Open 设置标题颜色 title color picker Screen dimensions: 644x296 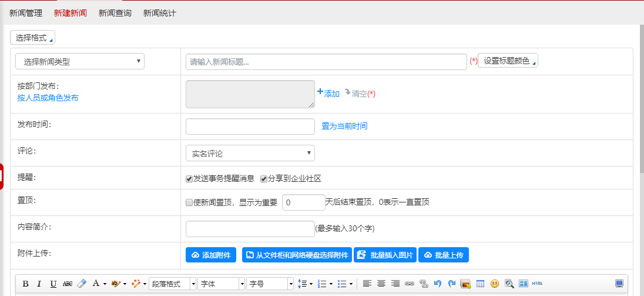pyautogui.click(x=508, y=61)
